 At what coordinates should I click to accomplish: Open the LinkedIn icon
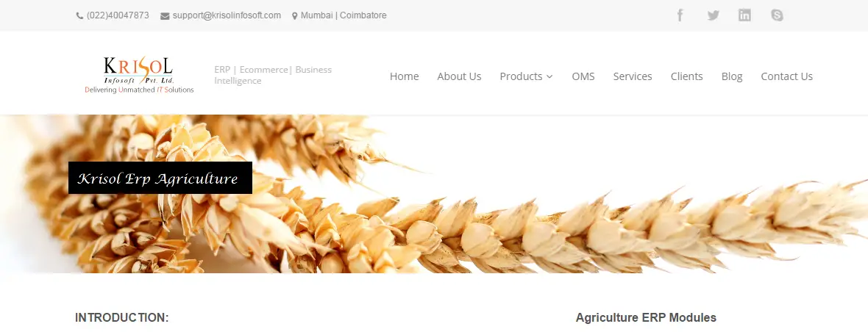(744, 15)
